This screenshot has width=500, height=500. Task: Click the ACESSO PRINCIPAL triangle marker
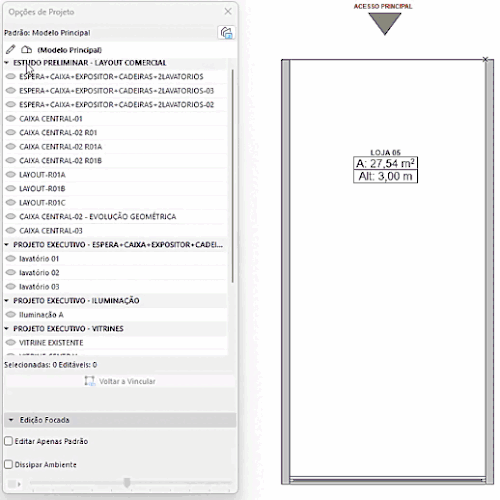click(x=385, y=23)
